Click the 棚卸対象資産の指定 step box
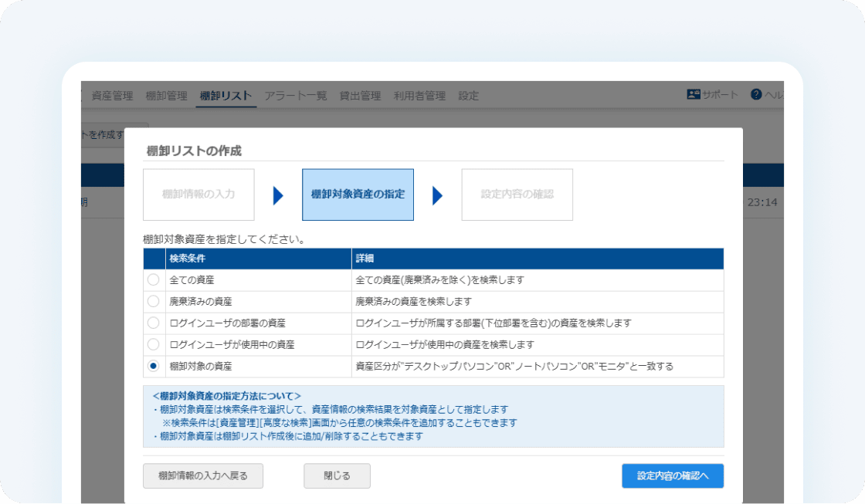 coord(358,194)
